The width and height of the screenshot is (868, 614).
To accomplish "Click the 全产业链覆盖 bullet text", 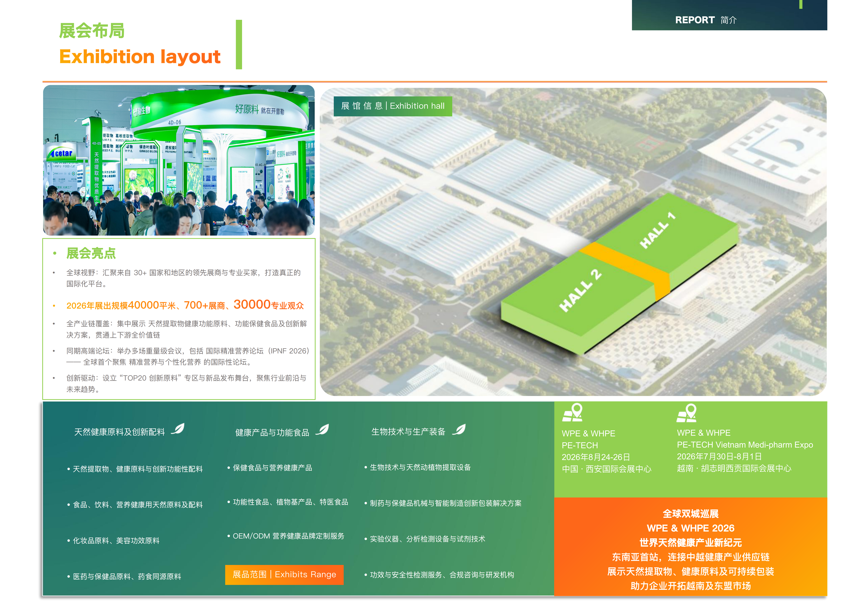I will [x=187, y=329].
